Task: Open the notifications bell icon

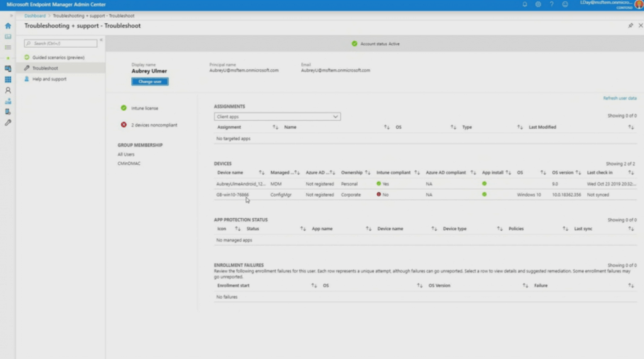Action: coord(525,4)
